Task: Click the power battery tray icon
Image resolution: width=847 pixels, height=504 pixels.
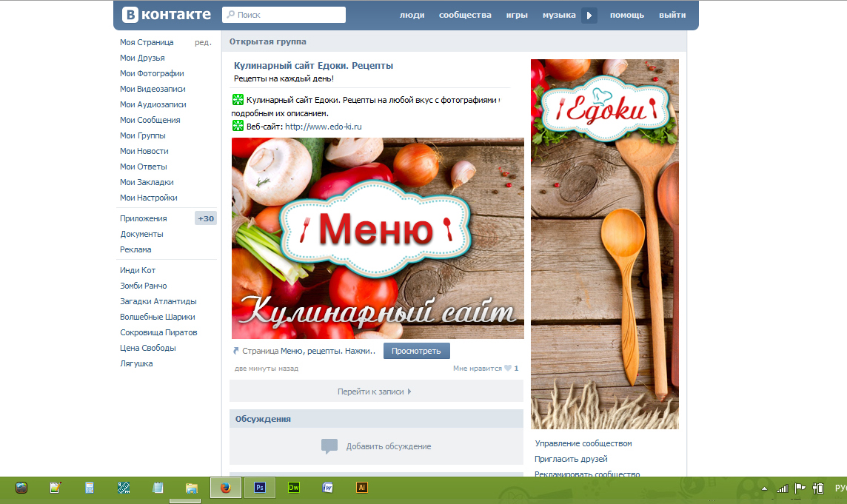Action: pyautogui.click(x=818, y=488)
